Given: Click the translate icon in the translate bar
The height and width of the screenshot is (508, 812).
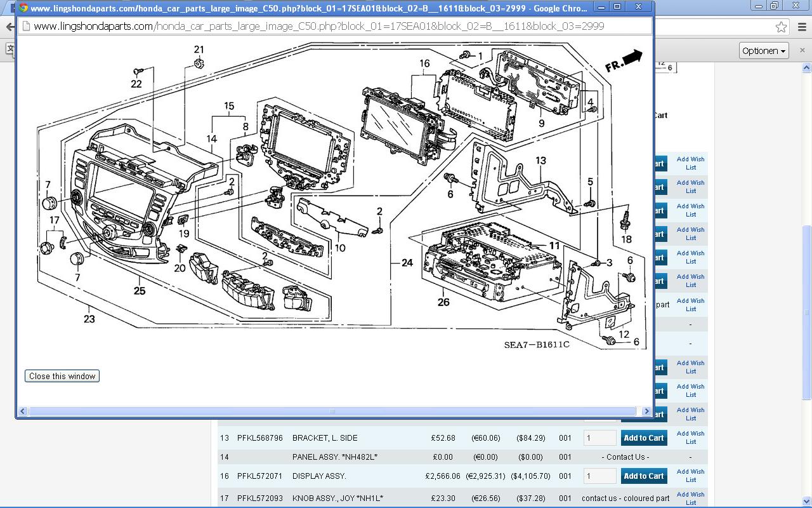Looking at the screenshot, I should 9,49.
